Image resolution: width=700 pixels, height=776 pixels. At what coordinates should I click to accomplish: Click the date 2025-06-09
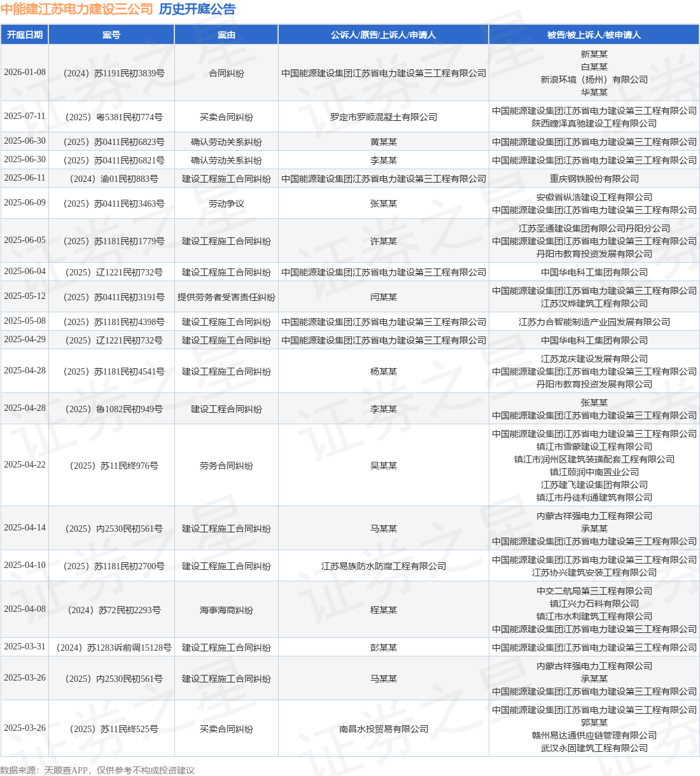25,203
